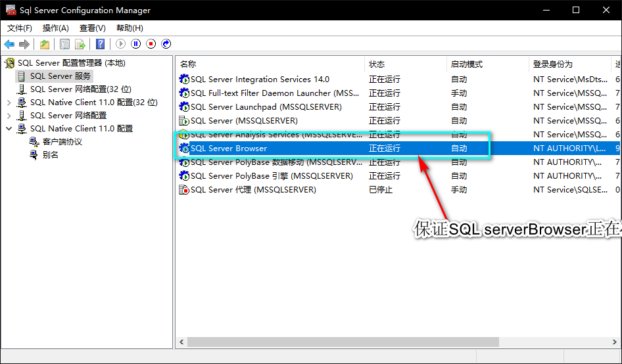The height and width of the screenshot is (364, 622).
Task: Select 客户端协议 in the tree
Action: click(62, 142)
